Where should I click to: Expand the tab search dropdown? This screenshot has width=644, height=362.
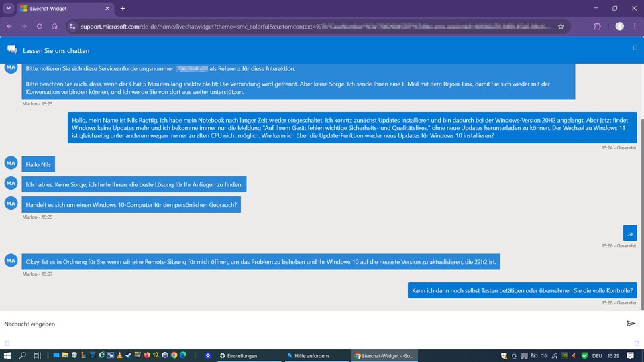click(9, 8)
